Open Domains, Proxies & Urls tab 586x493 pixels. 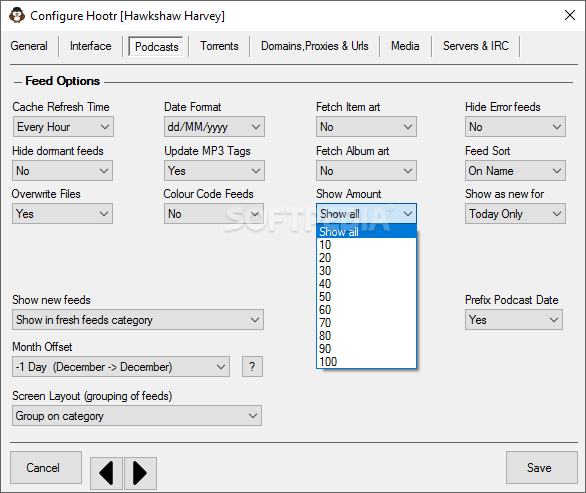[x=315, y=46]
